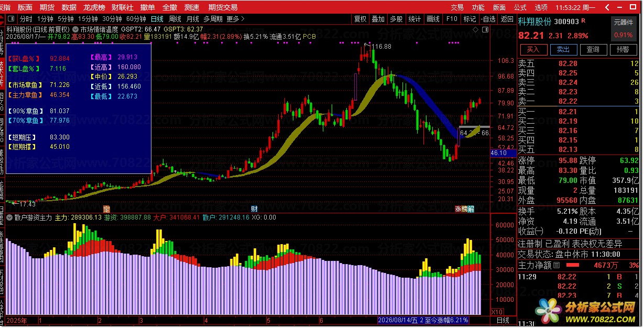Switch to the 分时 intraday chart
644x328 pixels.
[26, 19]
